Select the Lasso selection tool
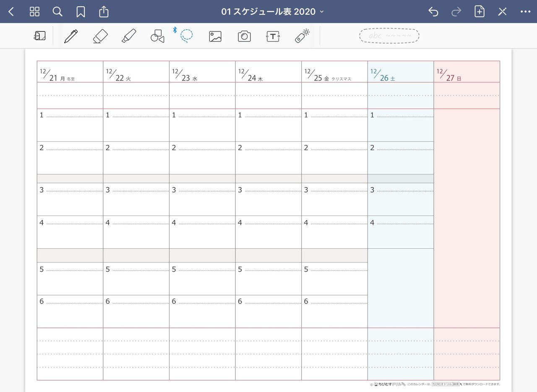The height and width of the screenshot is (392, 537). pos(186,36)
